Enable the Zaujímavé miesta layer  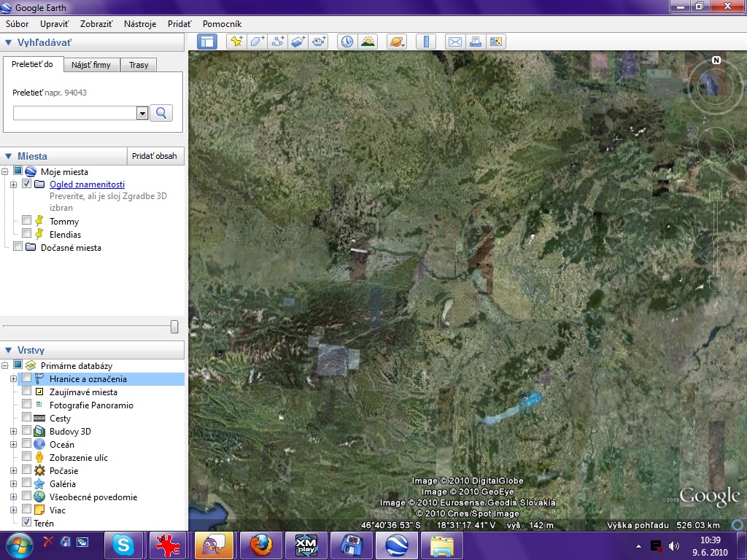(27, 391)
